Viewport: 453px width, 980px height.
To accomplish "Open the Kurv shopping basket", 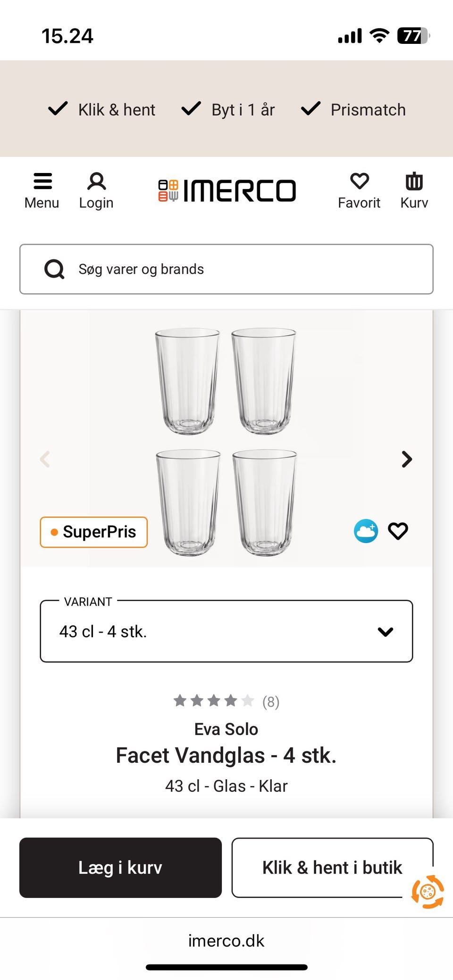I will [x=414, y=190].
